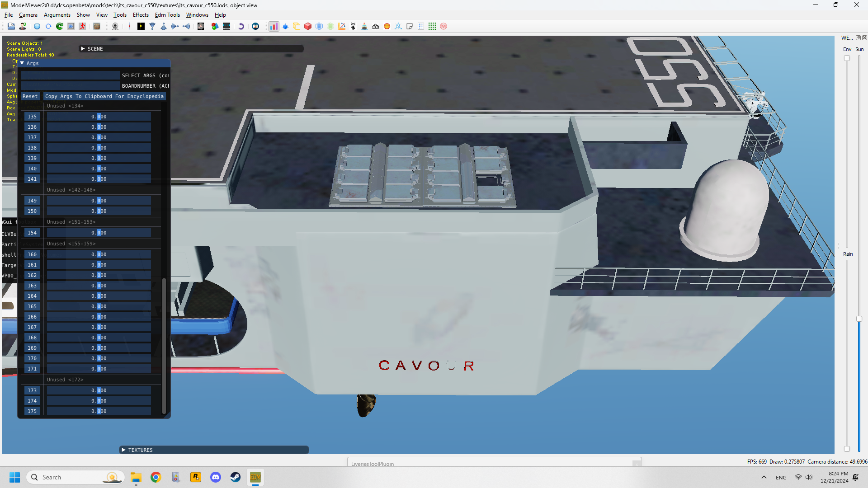
Task: Click the binoculars goggles icon
Action: pos(376,26)
